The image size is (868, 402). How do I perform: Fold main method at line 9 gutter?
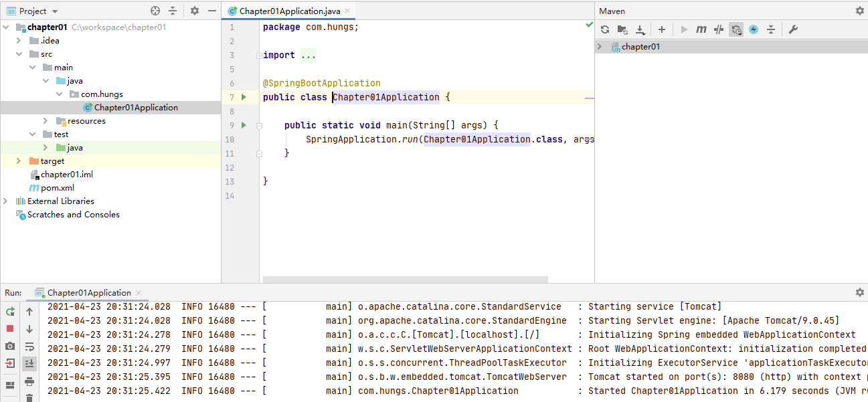tap(260, 125)
